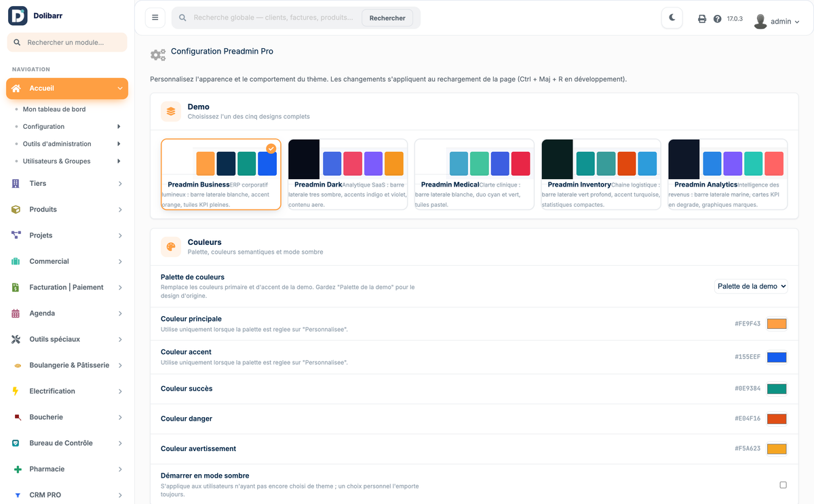This screenshot has width=814, height=504.
Task: Select the Preadmin Medical demo card
Action: [x=474, y=174]
